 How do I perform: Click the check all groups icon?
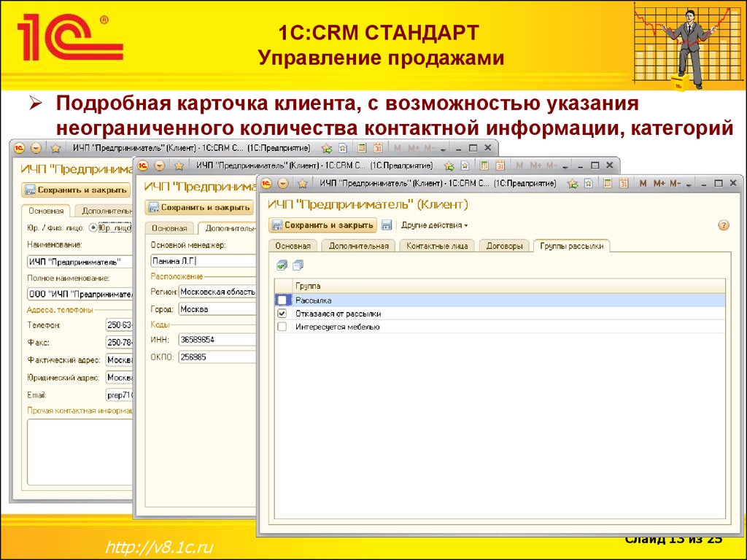[x=282, y=265]
